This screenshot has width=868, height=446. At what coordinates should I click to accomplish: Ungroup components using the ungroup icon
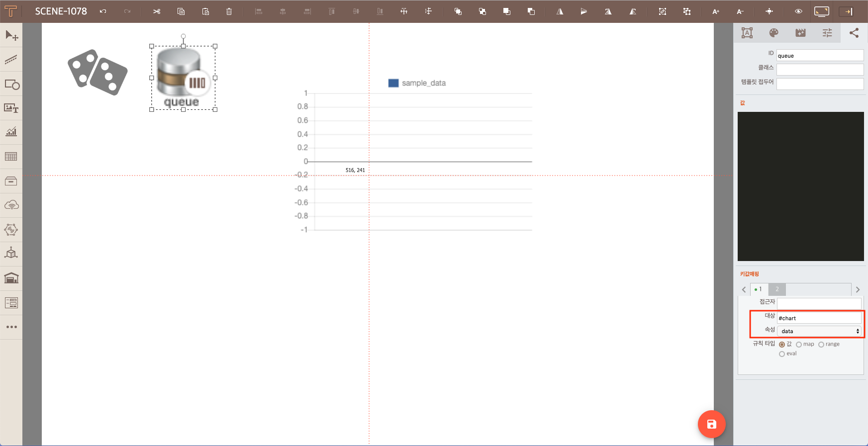687,11
